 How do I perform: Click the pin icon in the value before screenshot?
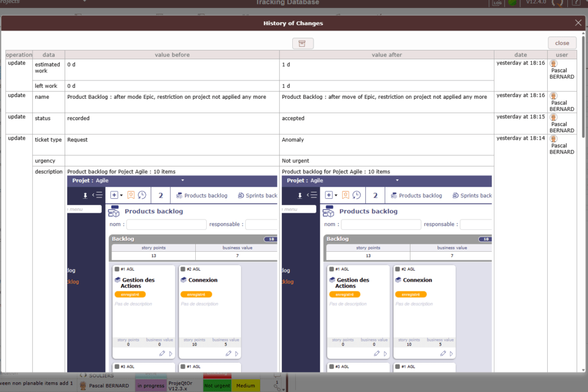pos(86,195)
